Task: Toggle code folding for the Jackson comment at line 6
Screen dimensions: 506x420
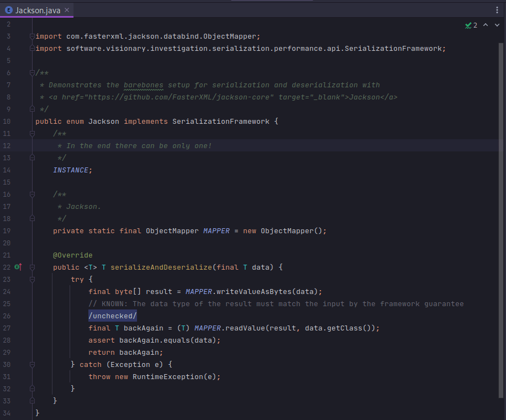Action: pyautogui.click(x=32, y=72)
